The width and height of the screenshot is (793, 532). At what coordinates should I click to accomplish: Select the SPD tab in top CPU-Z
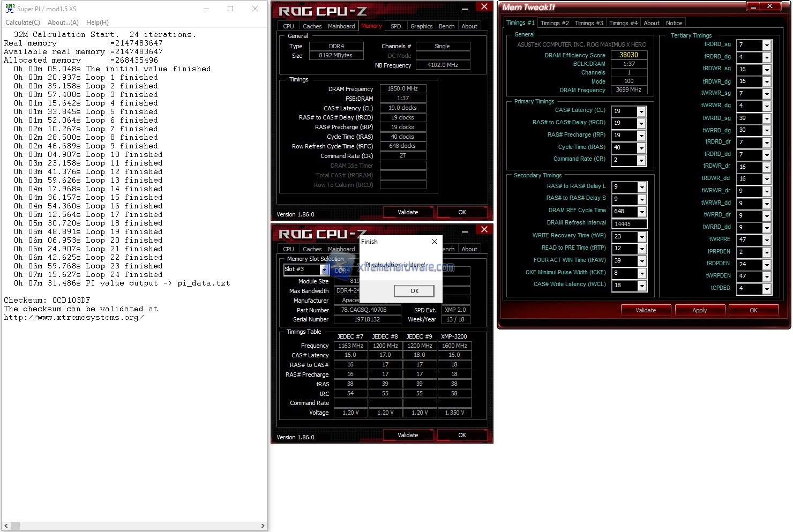(395, 26)
